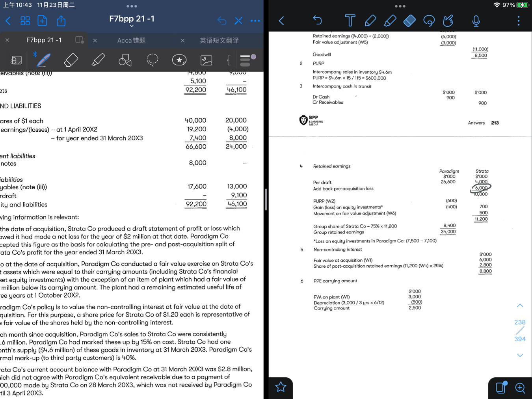532x399 pixels.
Task: Undo last stroke in left app
Action: pyautogui.click(x=222, y=21)
